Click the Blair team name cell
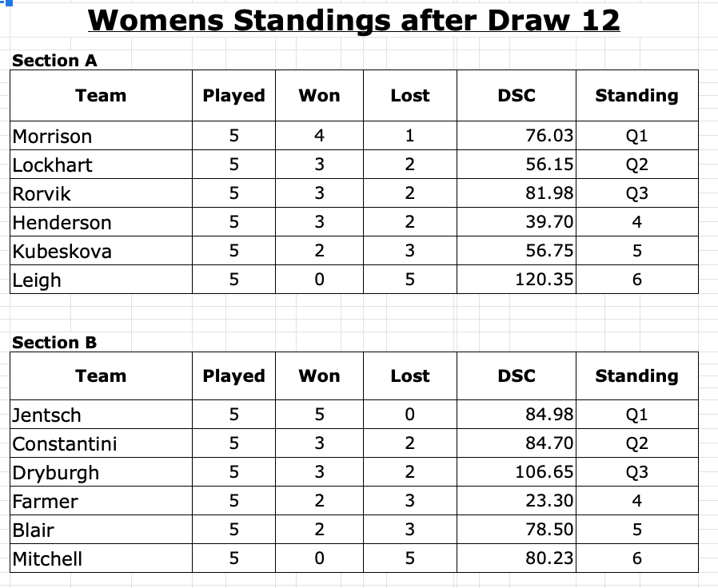 click(34, 530)
